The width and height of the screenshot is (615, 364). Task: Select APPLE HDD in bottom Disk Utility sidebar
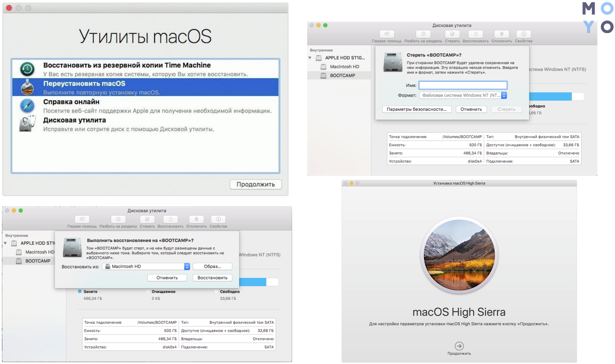point(29,243)
